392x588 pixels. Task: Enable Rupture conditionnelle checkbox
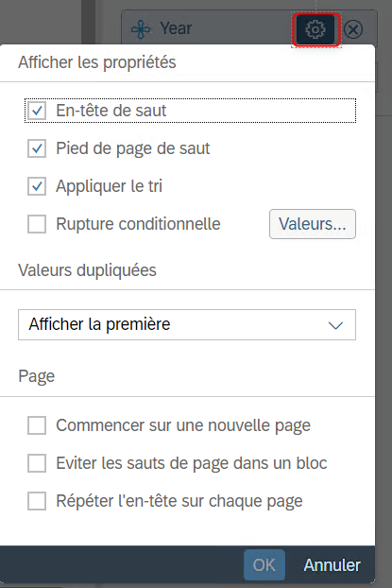point(37,224)
